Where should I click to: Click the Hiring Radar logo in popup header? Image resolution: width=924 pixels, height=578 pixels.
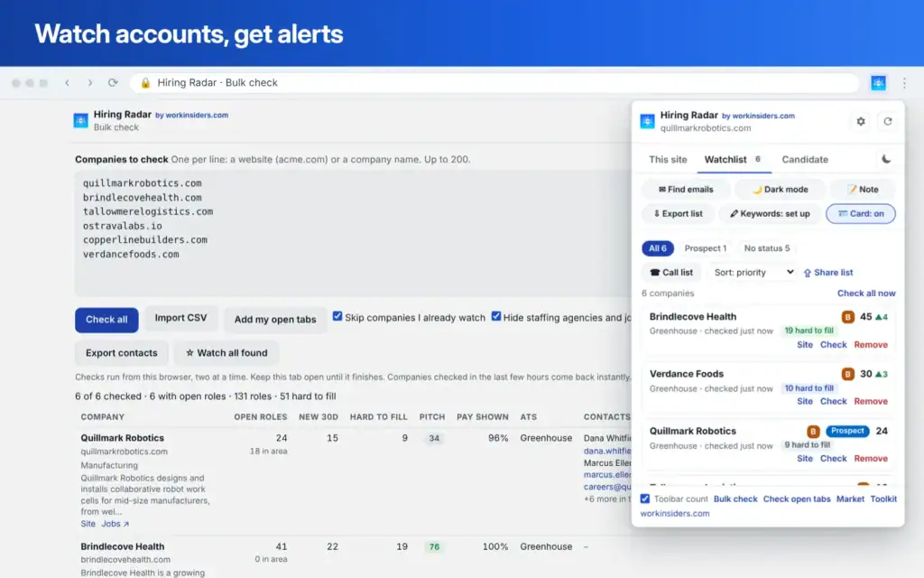coord(648,121)
